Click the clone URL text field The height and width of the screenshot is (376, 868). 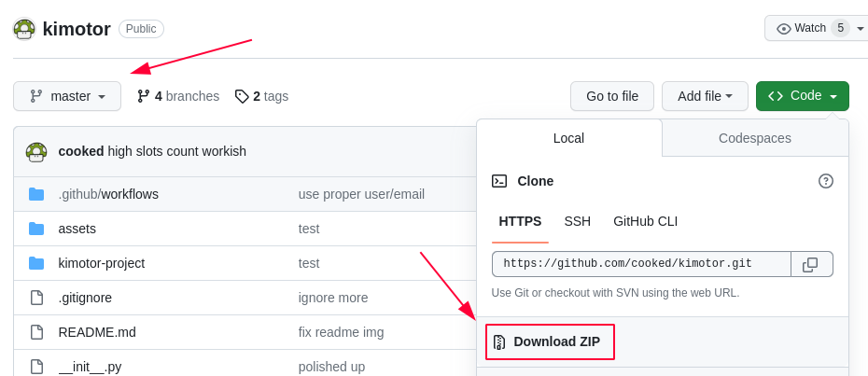[641, 264]
